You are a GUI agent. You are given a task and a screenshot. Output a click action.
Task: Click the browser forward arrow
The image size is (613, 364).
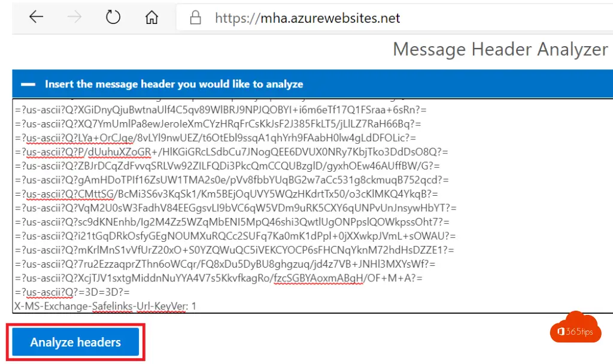pos(74,17)
